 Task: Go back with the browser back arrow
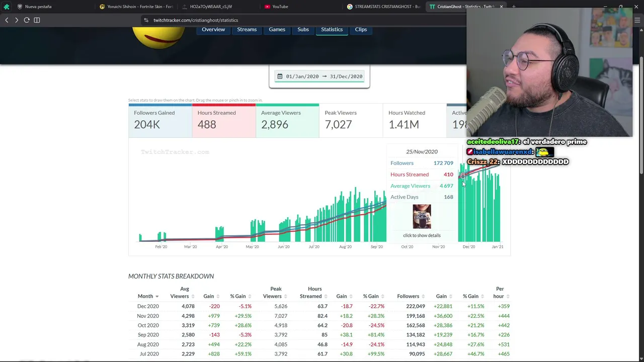coord(7,20)
